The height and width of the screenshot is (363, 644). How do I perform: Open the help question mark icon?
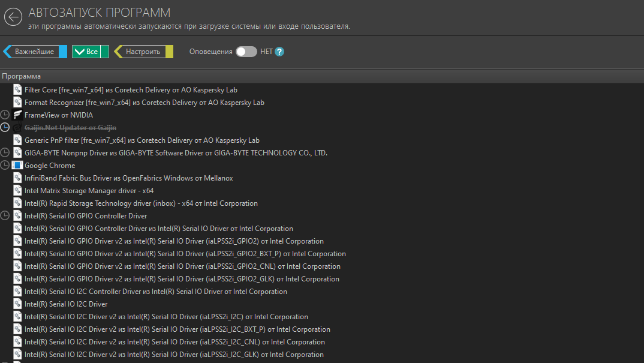pyautogui.click(x=279, y=52)
